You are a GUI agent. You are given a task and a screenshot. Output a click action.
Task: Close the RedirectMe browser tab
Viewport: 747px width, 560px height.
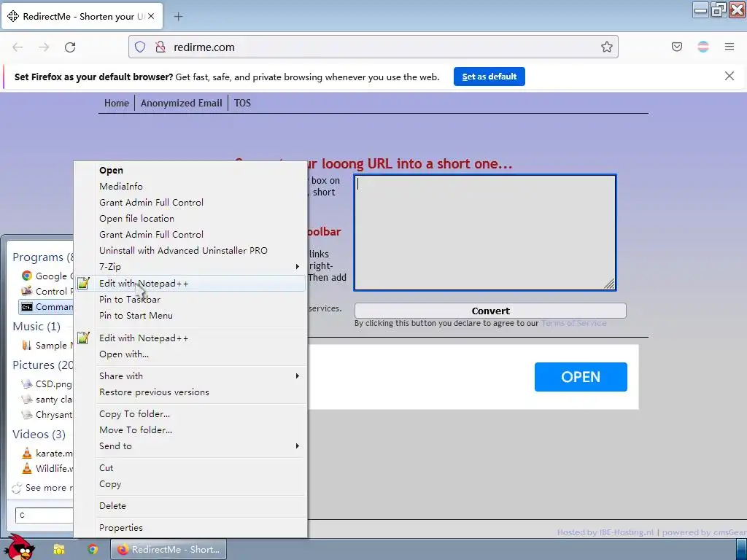pyautogui.click(x=151, y=16)
